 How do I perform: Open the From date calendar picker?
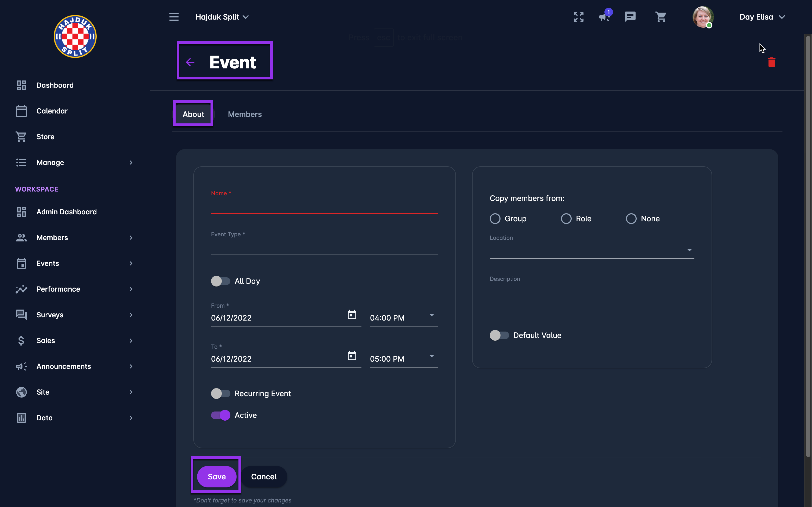352,314
